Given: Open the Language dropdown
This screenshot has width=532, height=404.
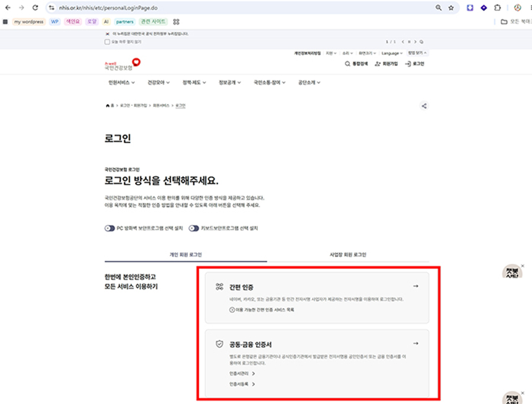Looking at the screenshot, I should [x=392, y=53].
